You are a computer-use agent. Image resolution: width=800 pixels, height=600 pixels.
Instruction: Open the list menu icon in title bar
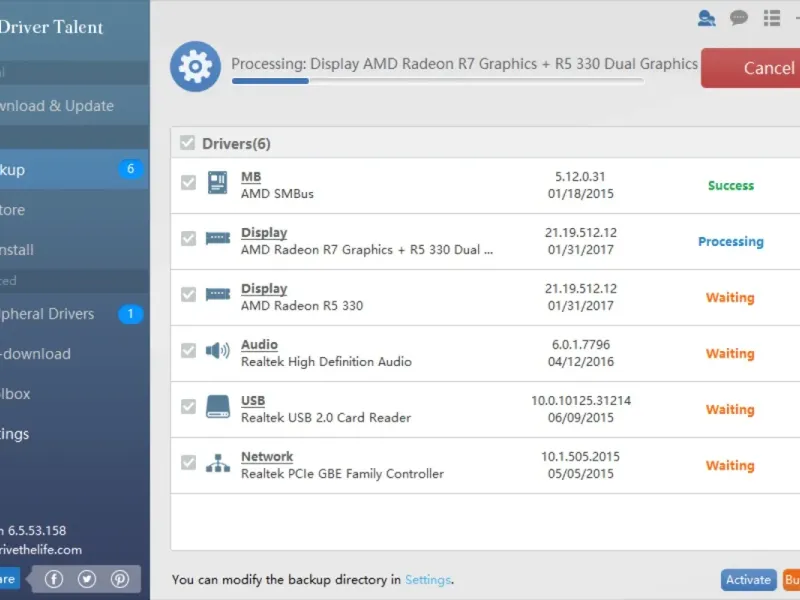771,17
